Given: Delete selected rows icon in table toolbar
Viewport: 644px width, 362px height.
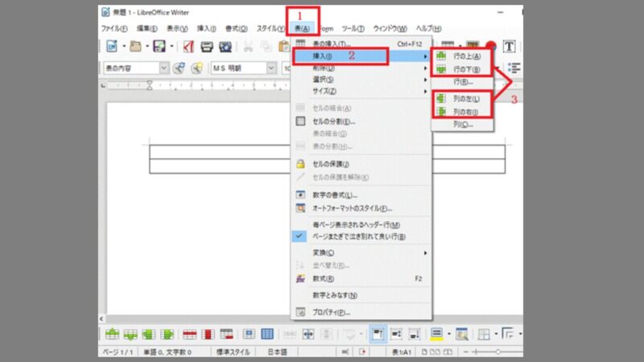Looking at the screenshot, I should (189, 334).
